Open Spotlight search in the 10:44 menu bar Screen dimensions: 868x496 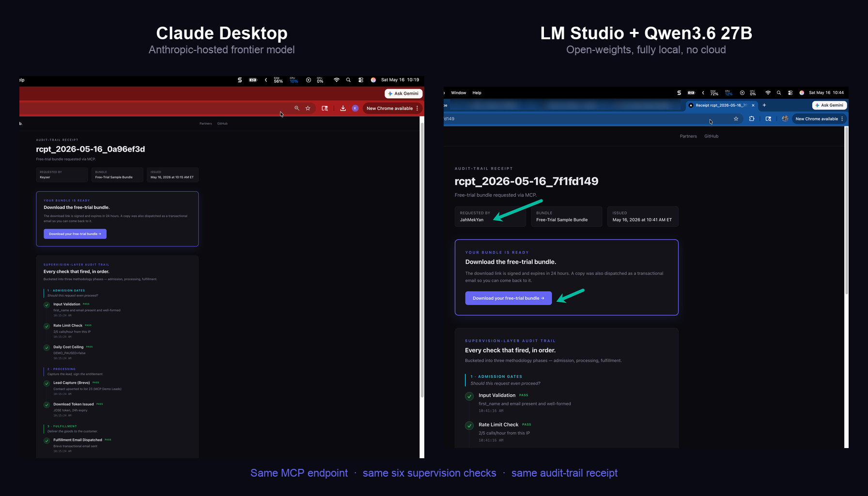click(779, 93)
